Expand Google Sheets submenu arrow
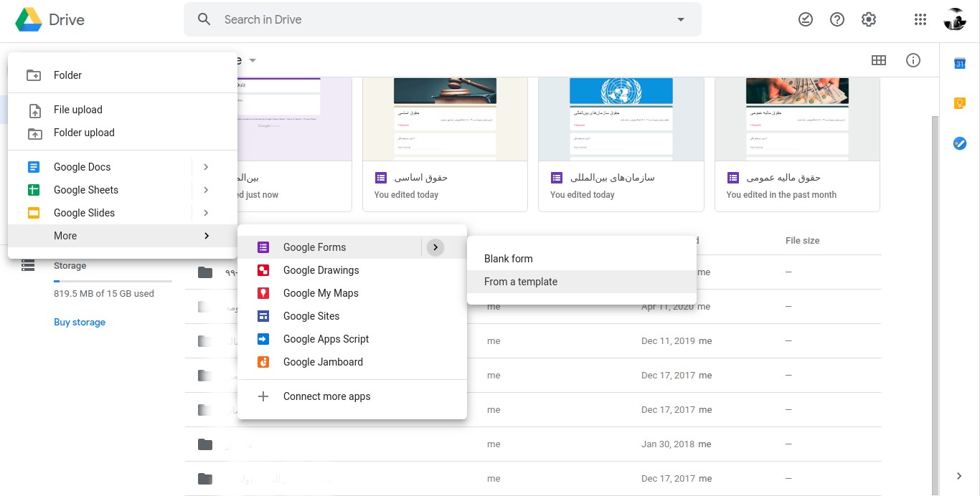980x496 pixels. (x=206, y=190)
